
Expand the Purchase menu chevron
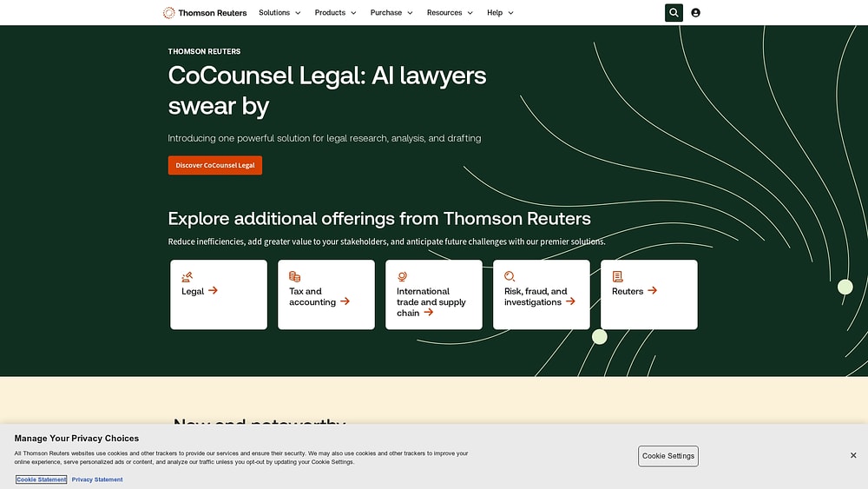(x=411, y=13)
